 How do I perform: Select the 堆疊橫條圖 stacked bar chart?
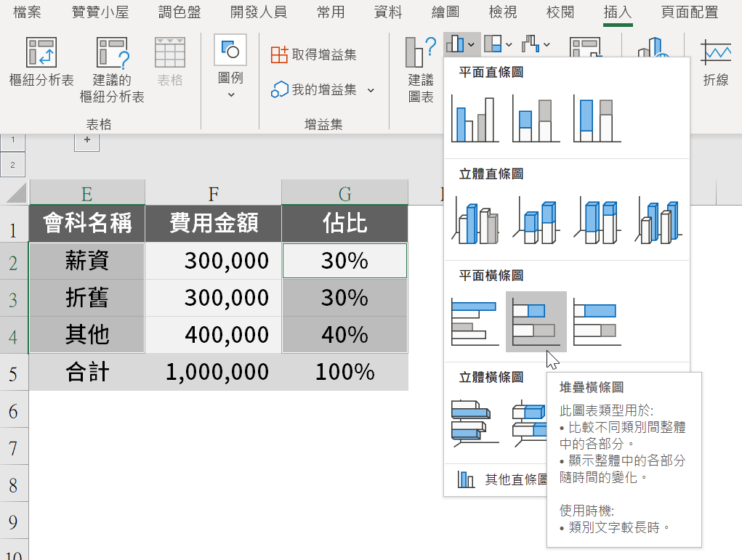point(536,322)
